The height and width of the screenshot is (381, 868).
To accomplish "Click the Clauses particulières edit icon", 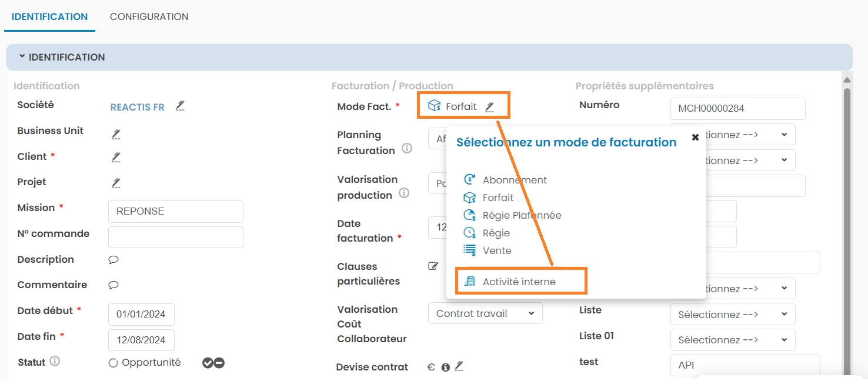I will pos(433,266).
